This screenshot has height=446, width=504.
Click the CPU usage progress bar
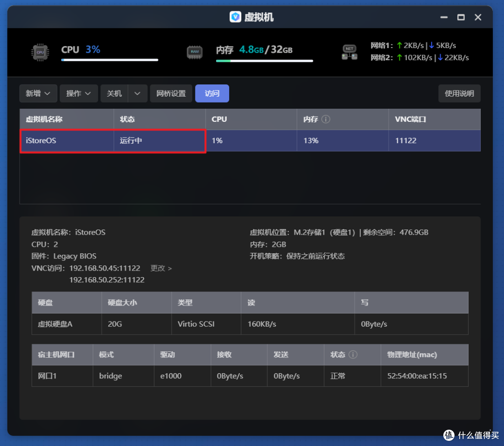(110, 60)
